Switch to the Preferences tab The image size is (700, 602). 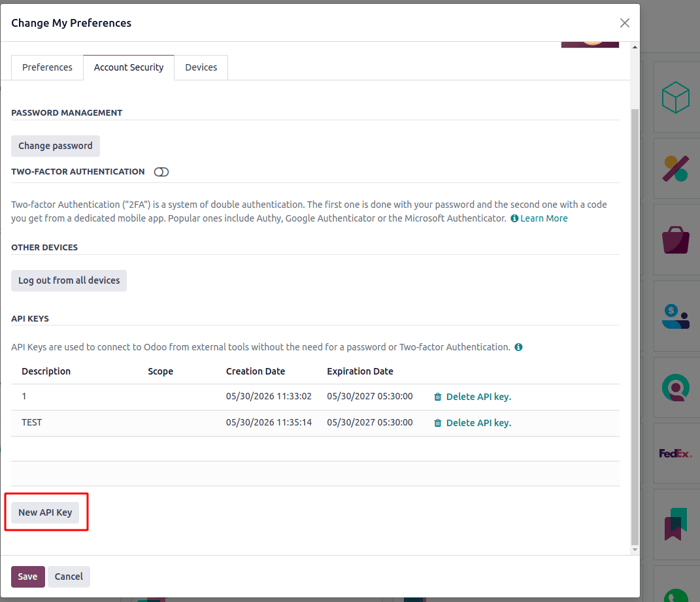(x=47, y=67)
